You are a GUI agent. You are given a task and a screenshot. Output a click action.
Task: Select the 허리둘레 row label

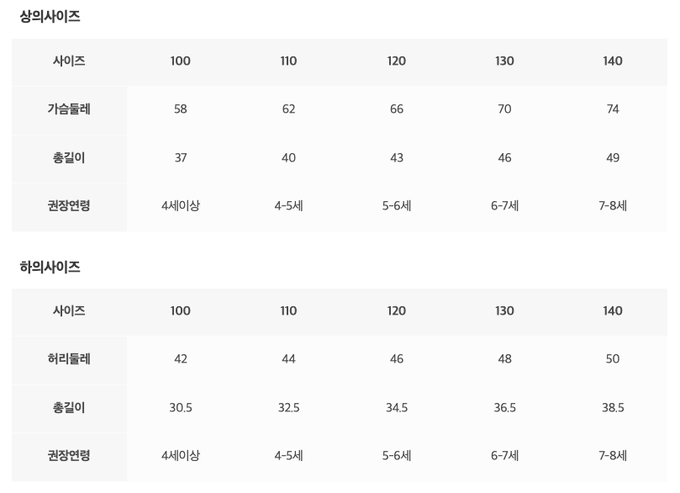click(69, 359)
